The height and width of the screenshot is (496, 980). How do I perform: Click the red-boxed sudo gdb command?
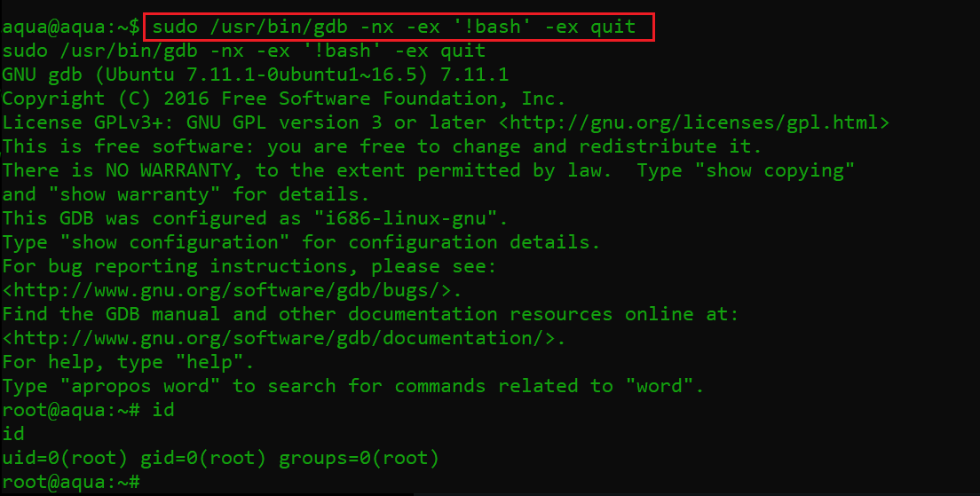tap(397, 27)
